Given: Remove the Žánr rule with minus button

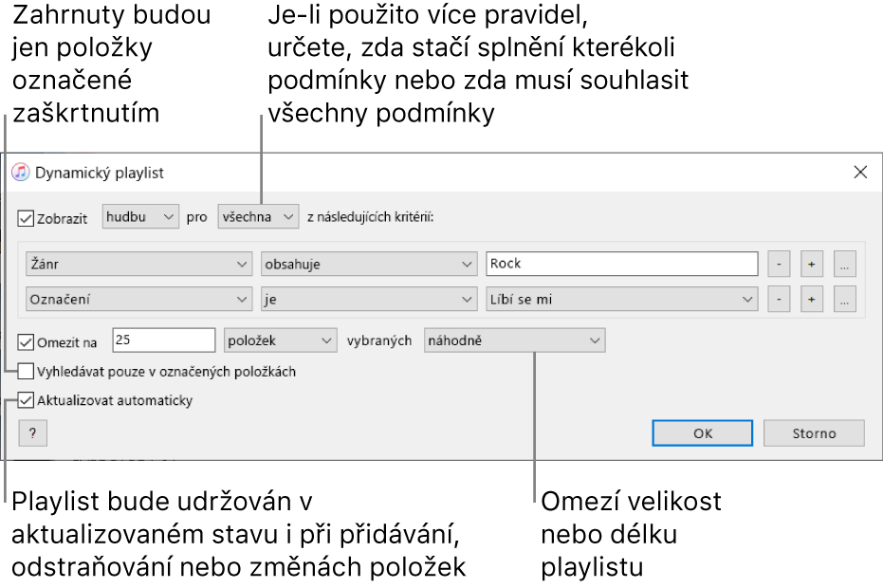Looking at the screenshot, I should (779, 265).
